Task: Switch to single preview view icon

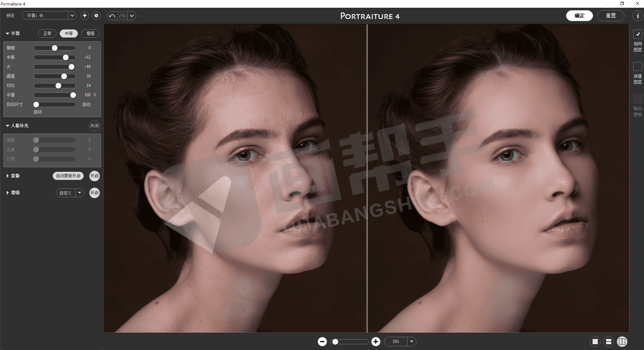Action: [x=595, y=342]
